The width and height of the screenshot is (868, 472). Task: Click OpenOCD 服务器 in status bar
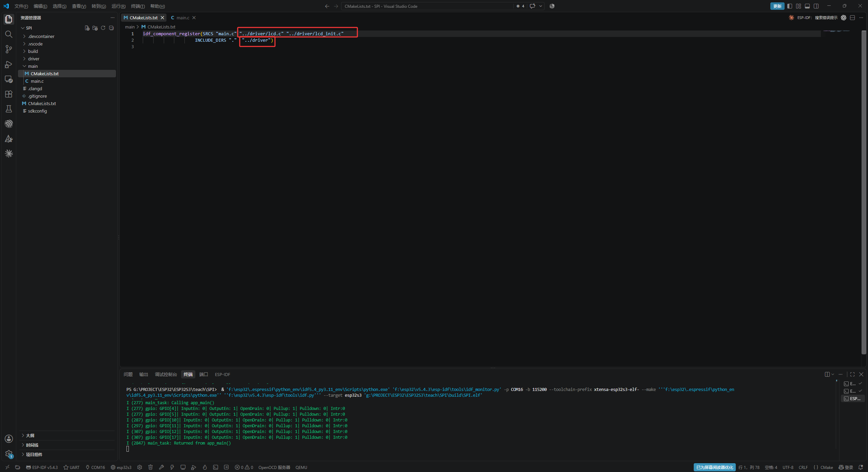[274, 467]
